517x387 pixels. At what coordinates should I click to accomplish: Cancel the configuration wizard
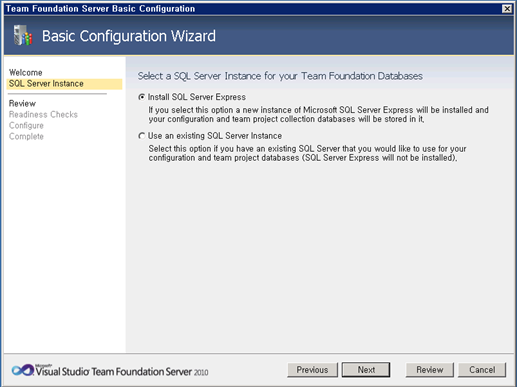click(x=482, y=370)
